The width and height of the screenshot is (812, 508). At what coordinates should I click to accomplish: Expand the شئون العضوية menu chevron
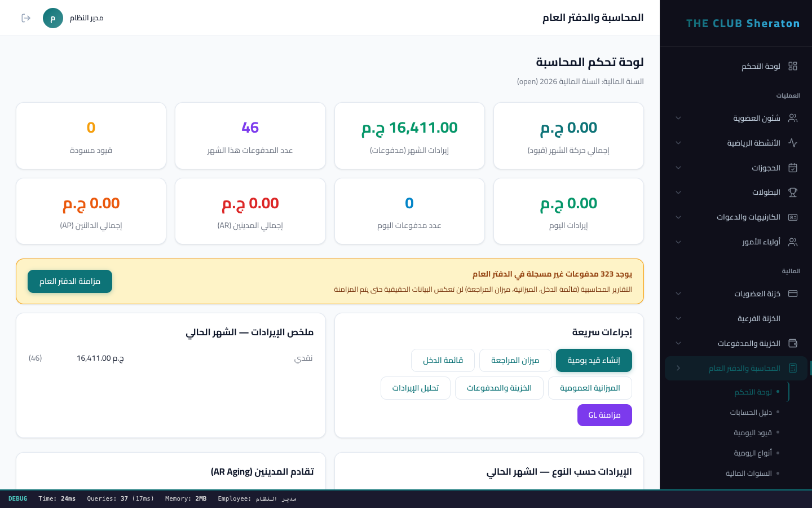[678, 118]
